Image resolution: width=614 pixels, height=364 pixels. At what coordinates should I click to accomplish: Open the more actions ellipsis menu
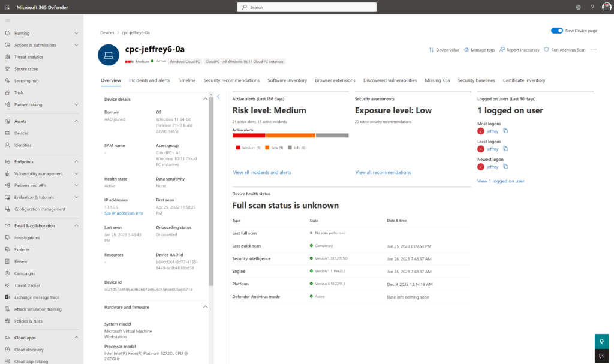click(x=594, y=50)
